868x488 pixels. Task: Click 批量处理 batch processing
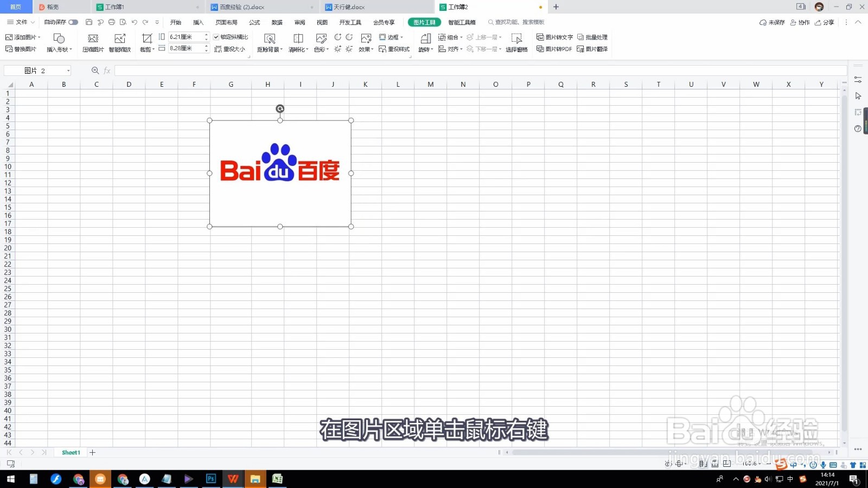(x=592, y=37)
